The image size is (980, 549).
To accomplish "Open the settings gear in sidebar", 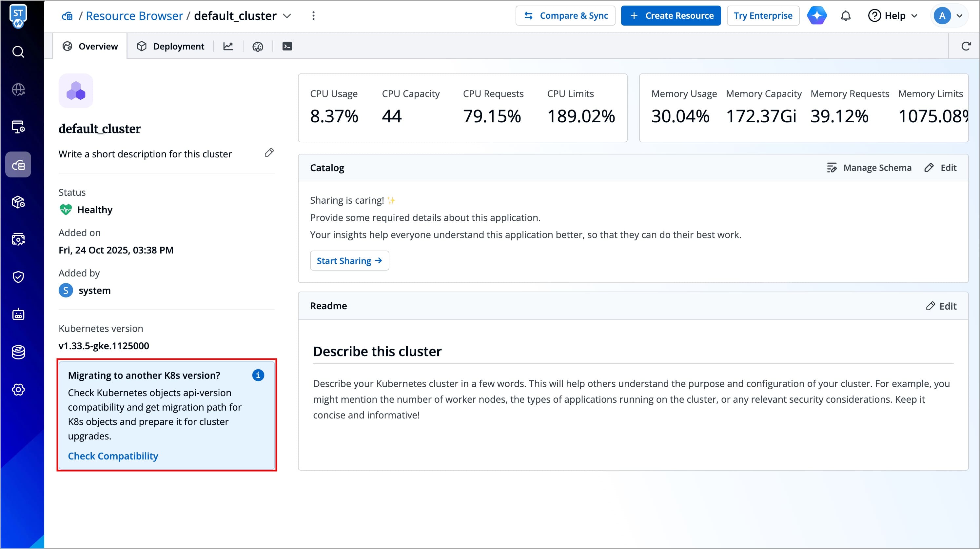I will point(18,390).
